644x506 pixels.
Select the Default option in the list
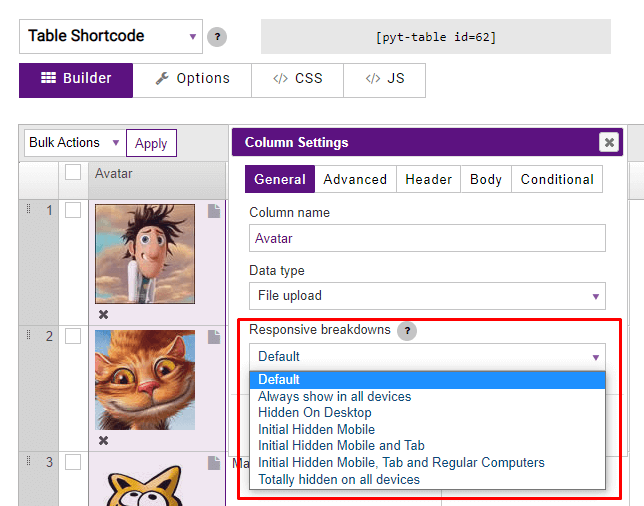pyautogui.click(x=427, y=380)
